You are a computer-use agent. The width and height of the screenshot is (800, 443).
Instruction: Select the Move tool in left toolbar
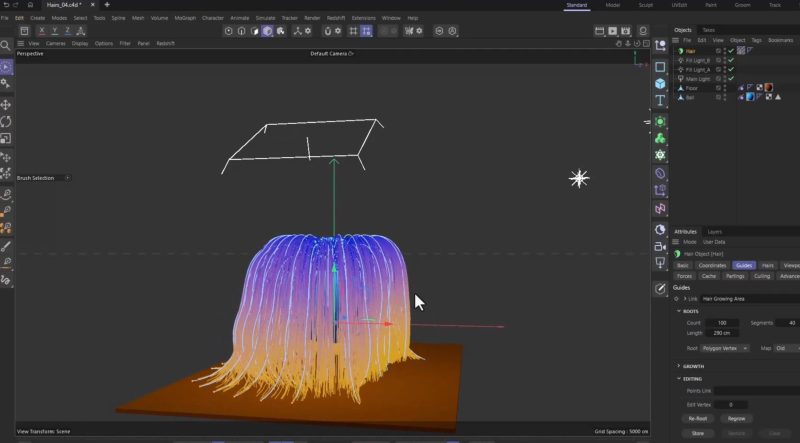pyautogui.click(x=6, y=105)
